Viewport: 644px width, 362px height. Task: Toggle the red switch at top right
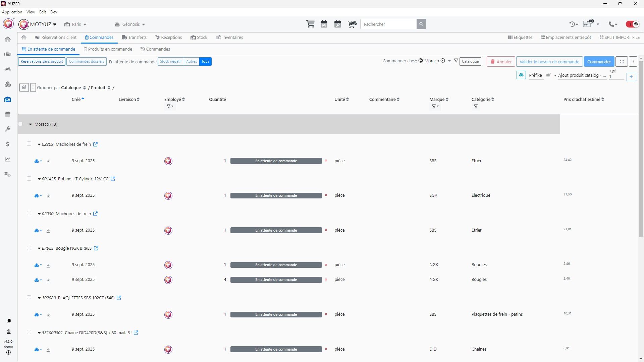633,24
